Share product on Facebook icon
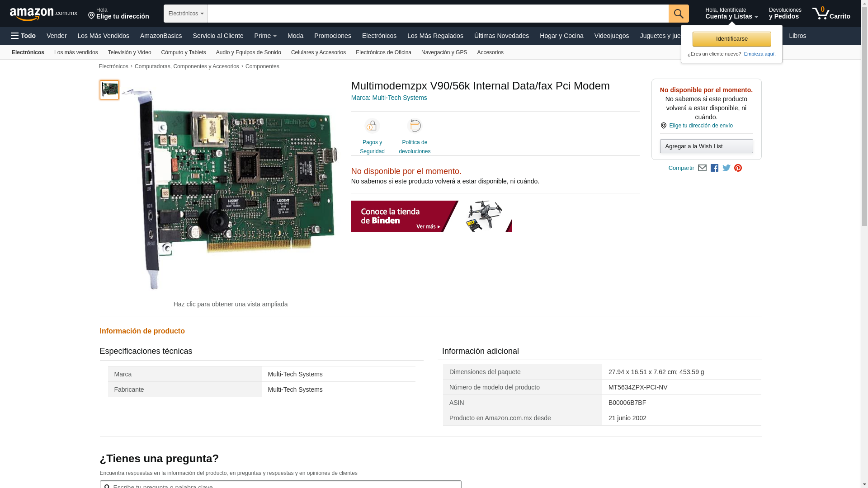Screen dimensions: 868x488 [x=714, y=168]
